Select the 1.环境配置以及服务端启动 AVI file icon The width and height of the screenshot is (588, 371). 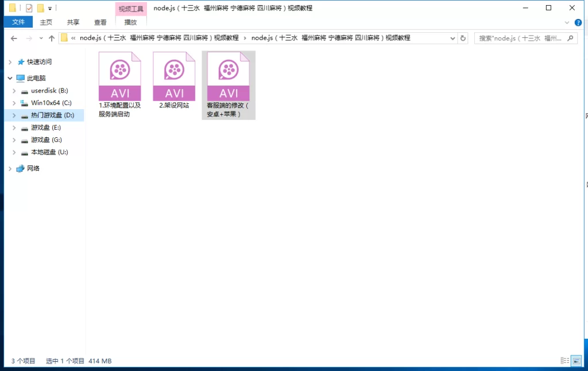click(x=119, y=75)
